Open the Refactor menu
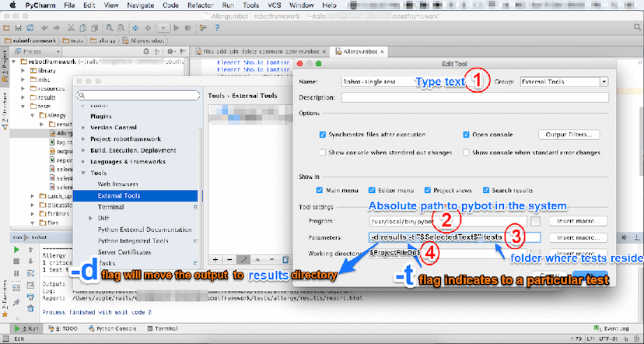Image resolution: width=644 pixels, height=344 pixels. [x=201, y=5]
